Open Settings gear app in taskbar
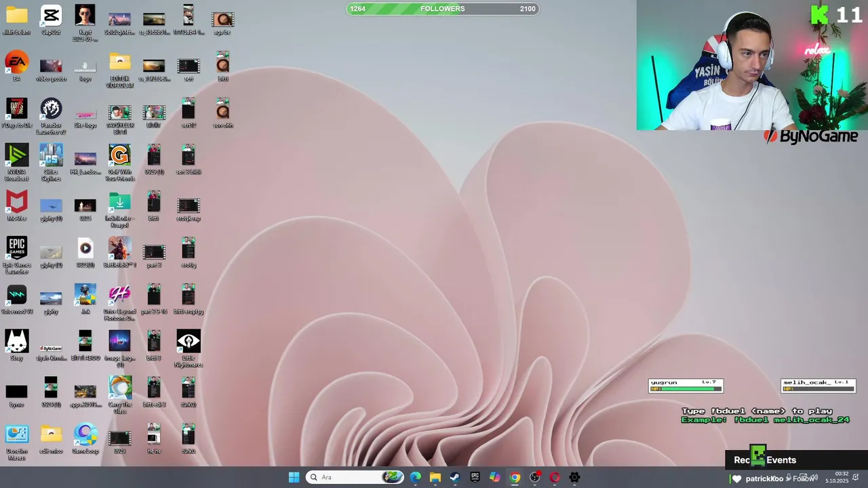This screenshot has width=868, height=488. point(574,477)
